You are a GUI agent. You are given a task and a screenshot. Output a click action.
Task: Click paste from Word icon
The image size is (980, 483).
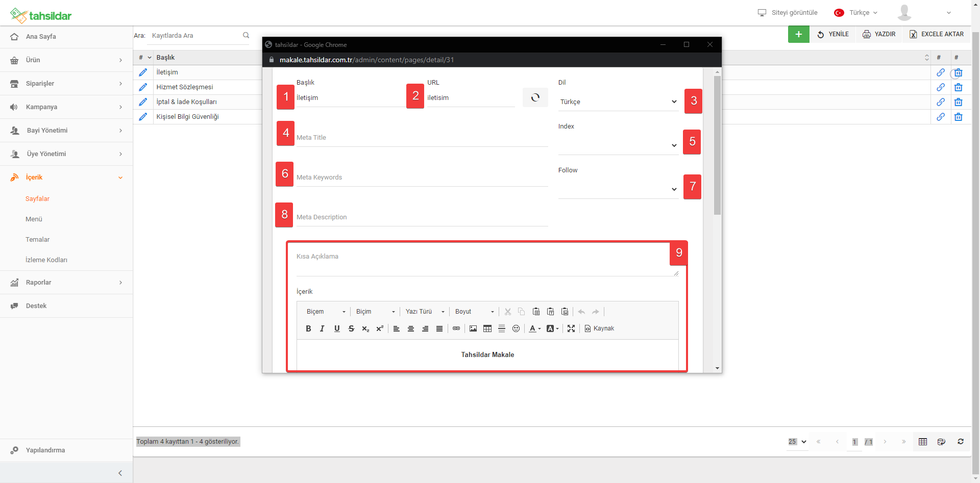[x=565, y=312]
